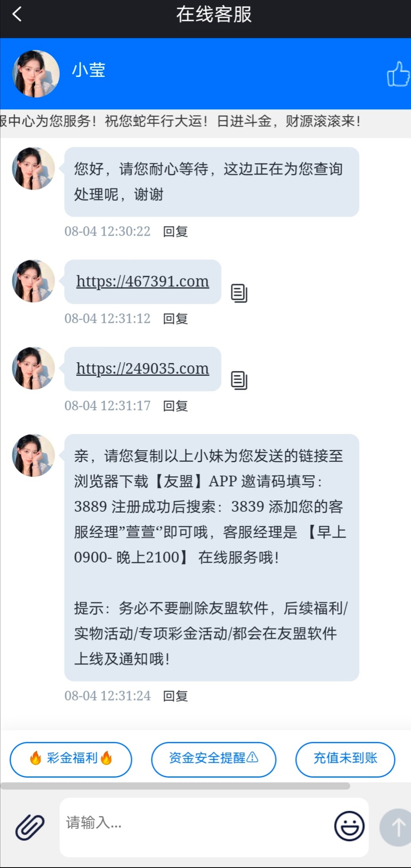Reply to the 12:30:22 message via 回复

[x=175, y=231]
